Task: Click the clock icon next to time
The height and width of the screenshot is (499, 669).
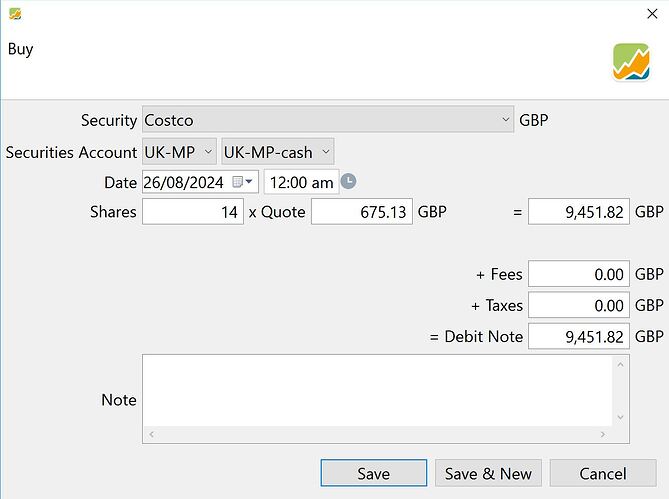Action: click(x=349, y=181)
